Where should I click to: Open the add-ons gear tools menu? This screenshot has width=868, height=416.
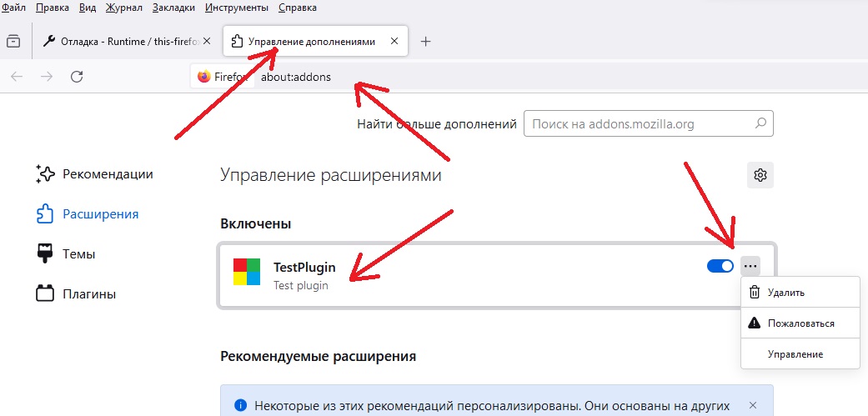pyautogui.click(x=760, y=175)
